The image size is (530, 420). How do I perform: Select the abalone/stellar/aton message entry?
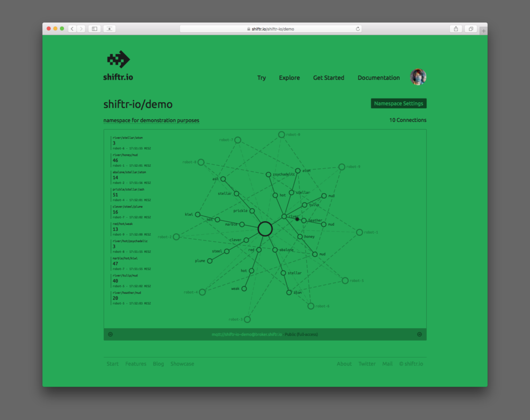[131, 177]
